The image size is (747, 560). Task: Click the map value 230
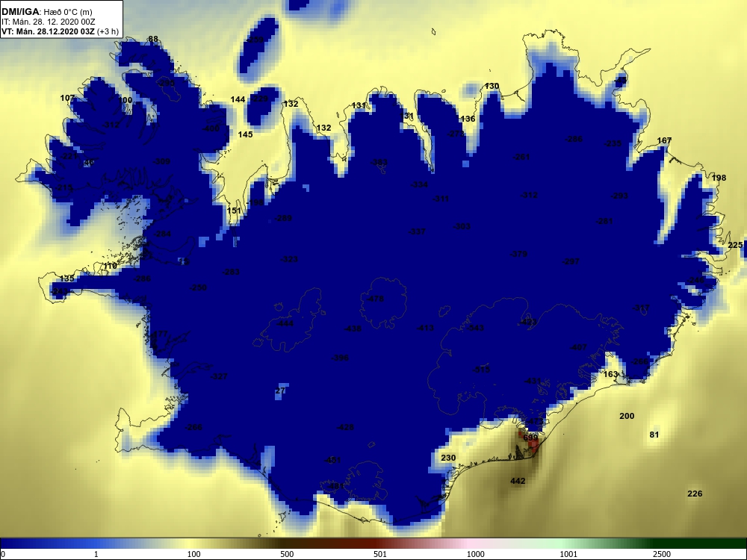(x=448, y=458)
